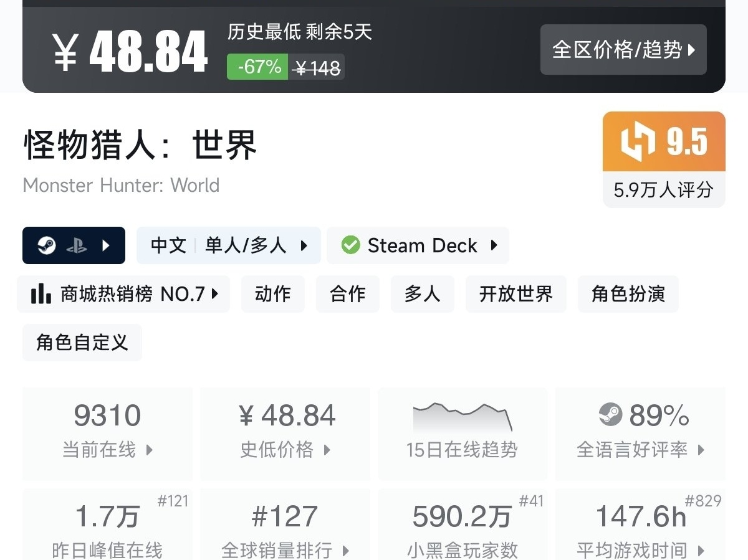The image size is (748, 560).
Task: Open 当前在线 9310 stats
Action: [107, 433]
